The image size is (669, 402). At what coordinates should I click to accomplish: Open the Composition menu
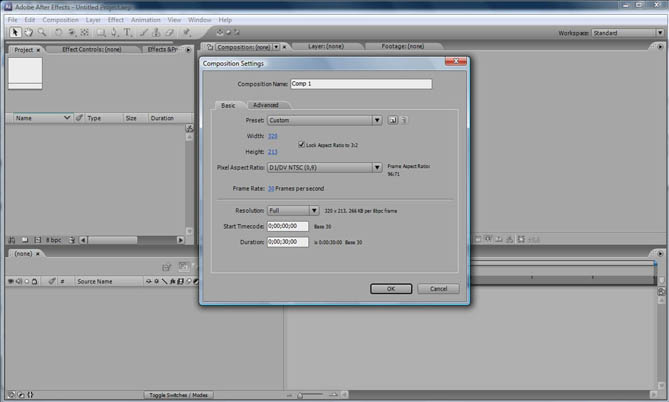point(61,19)
